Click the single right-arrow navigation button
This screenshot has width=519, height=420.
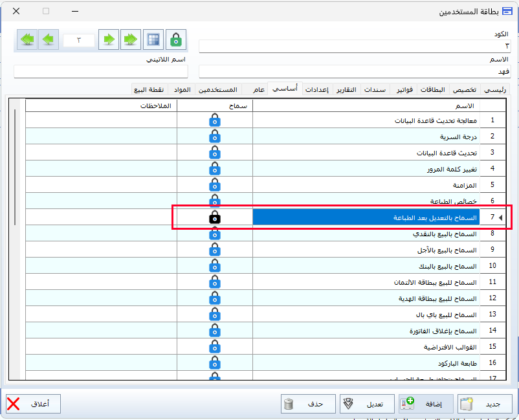tap(109, 39)
